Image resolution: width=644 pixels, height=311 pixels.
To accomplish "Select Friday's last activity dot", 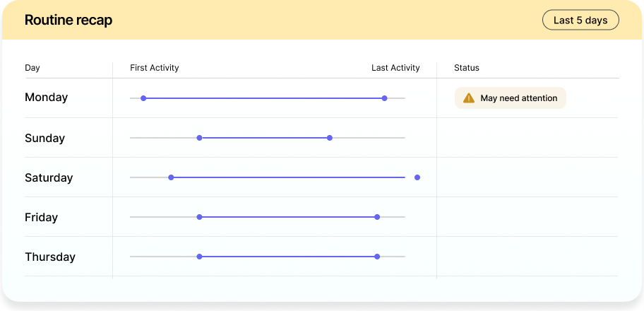I will (x=377, y=217).
